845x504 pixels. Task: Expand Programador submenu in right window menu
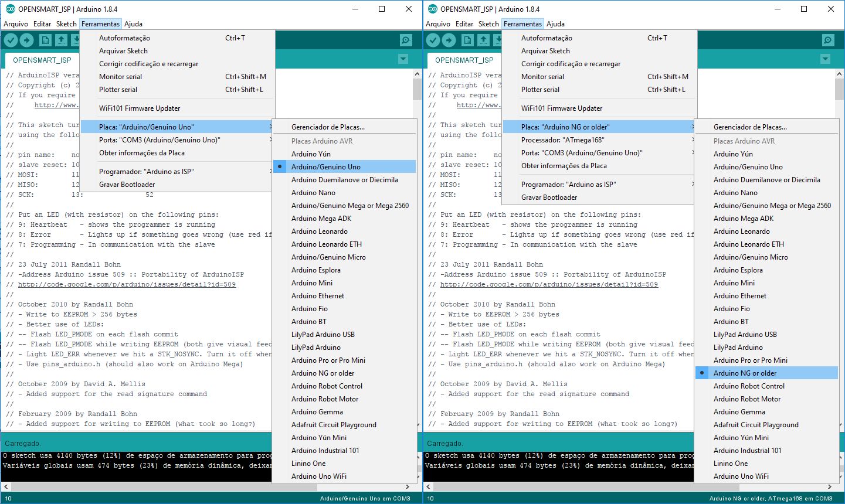599,184
